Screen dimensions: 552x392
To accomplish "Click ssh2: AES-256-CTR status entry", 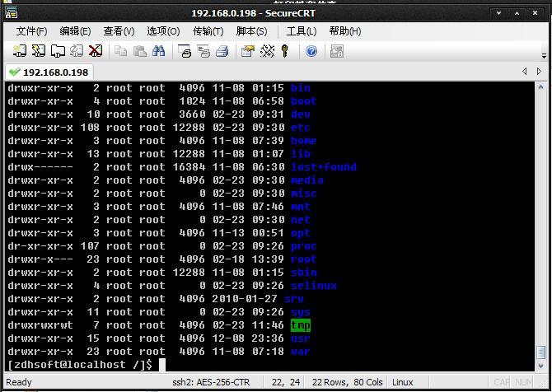I will 211,382.
